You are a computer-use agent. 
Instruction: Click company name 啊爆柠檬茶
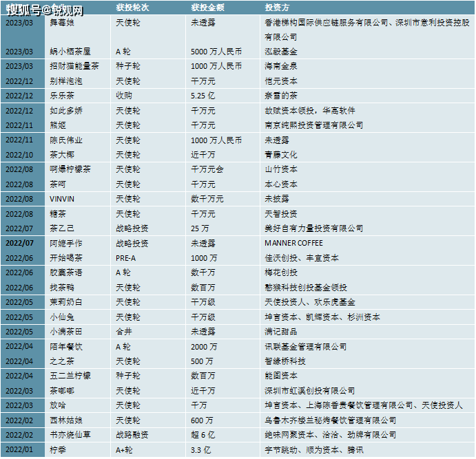point(70,169)
